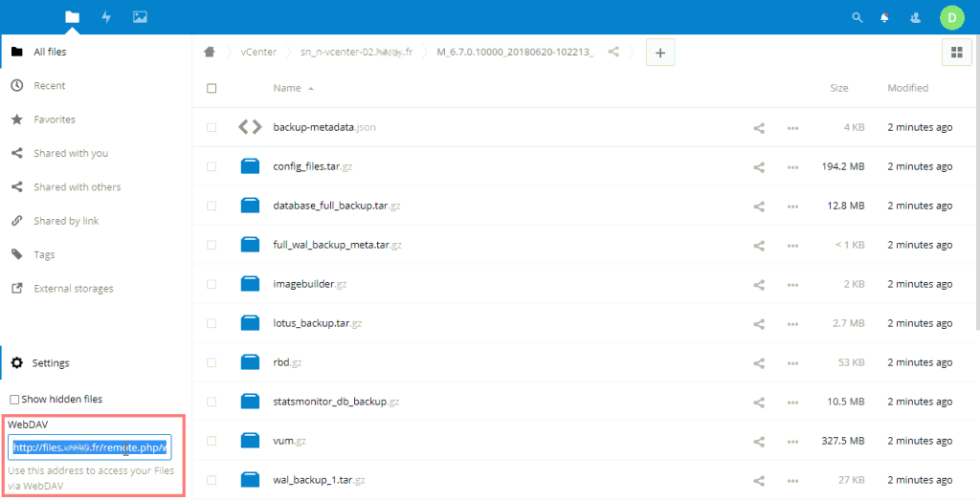Navigate to vCenter breadcrumb

(x=258, y=52)
